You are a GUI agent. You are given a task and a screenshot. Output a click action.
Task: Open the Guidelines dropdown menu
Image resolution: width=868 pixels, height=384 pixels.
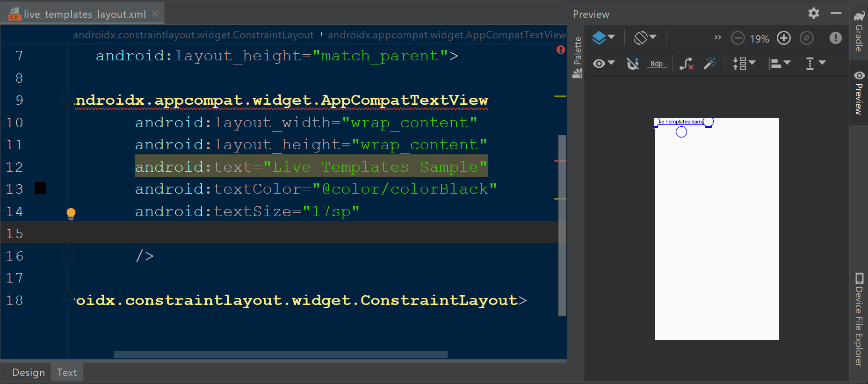click(x=815, y=63)
